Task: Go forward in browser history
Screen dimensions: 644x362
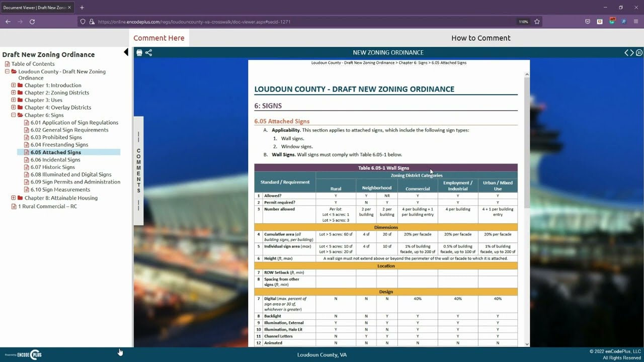Action: 20,22
